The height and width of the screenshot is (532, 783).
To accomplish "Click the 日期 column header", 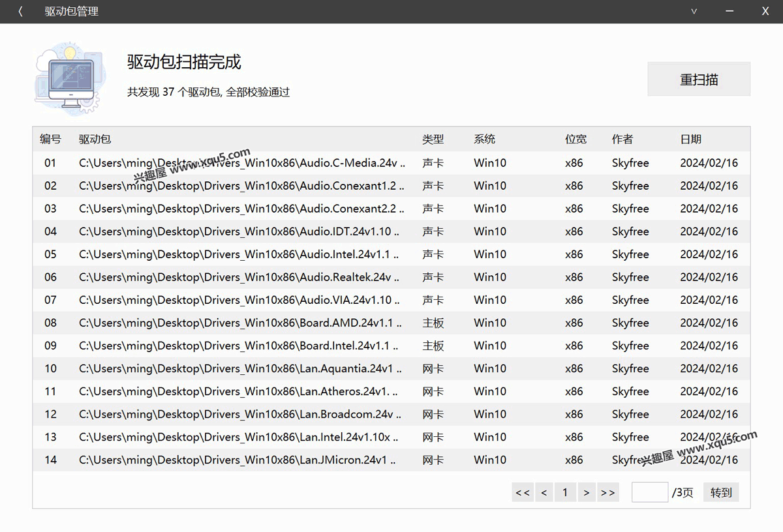I will point(690,139).
